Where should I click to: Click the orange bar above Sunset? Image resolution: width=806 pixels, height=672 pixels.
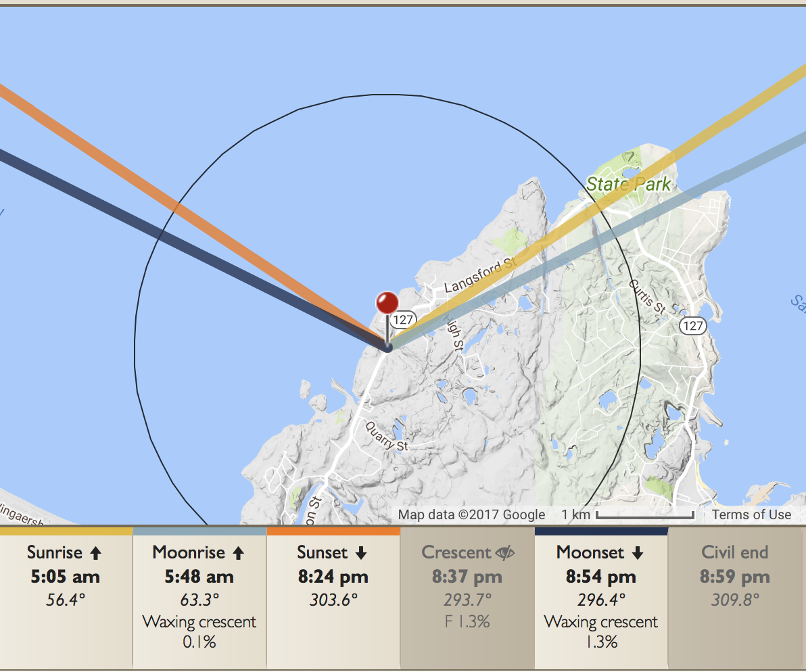[333, 531]
